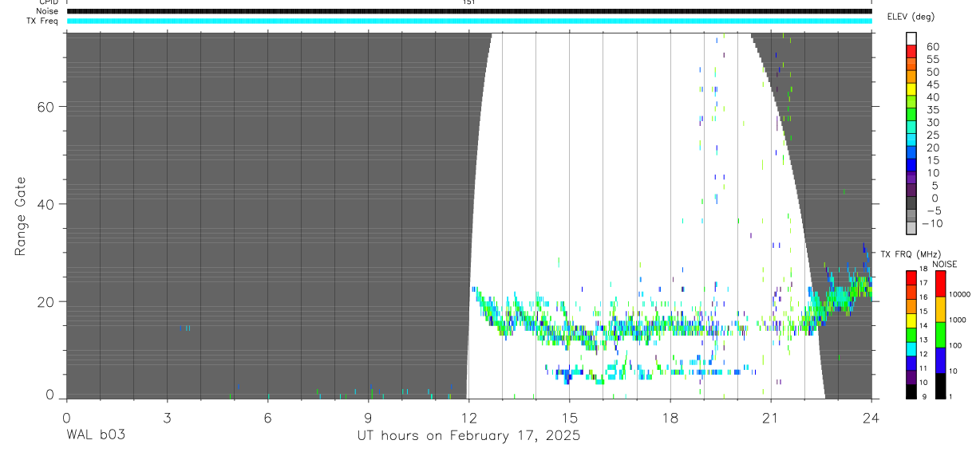Pick the yellow segment of the ELEV colorbar
980x452 pixels.
912,88
